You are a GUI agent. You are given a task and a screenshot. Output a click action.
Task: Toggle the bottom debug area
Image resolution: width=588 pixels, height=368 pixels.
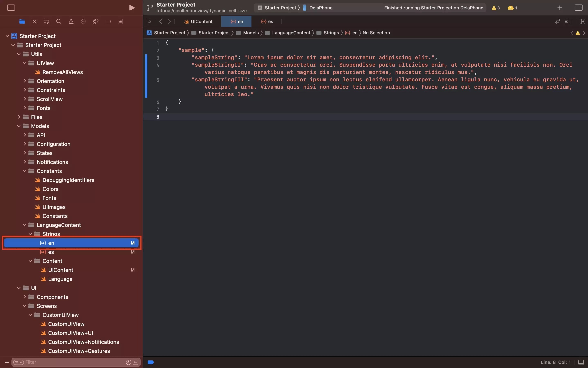pos(581,362)
